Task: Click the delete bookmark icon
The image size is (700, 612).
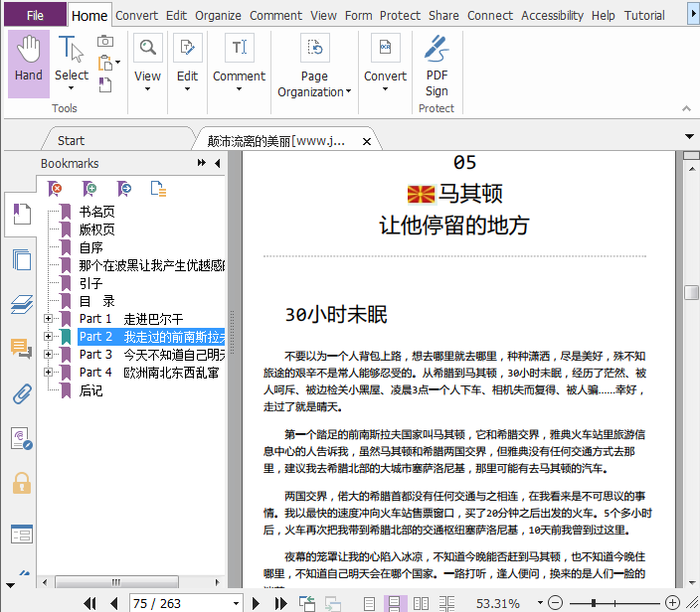Action: 57,188
